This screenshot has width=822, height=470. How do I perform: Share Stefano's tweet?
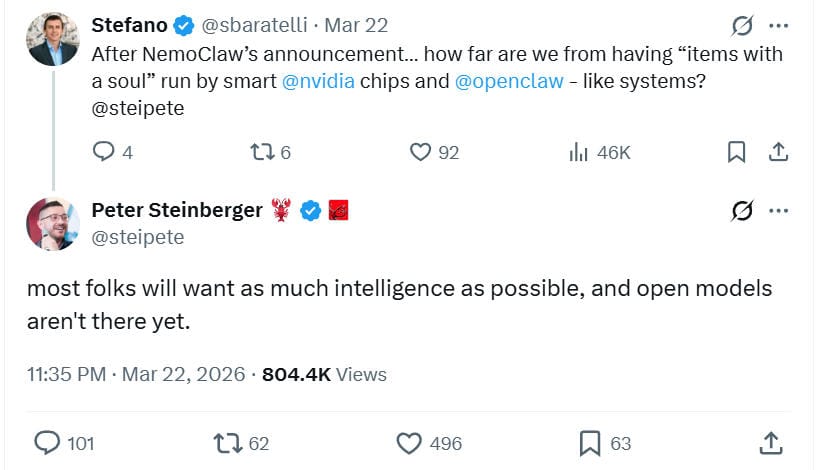pyautogui.click(x=778, y=152)
